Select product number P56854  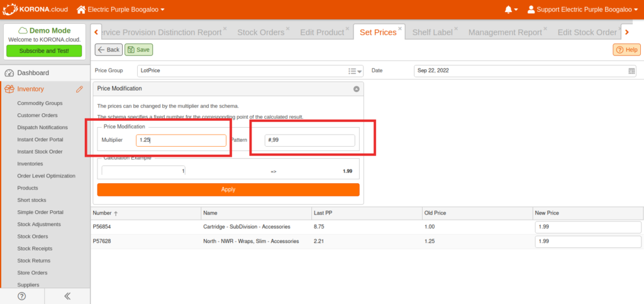[102, 227]
